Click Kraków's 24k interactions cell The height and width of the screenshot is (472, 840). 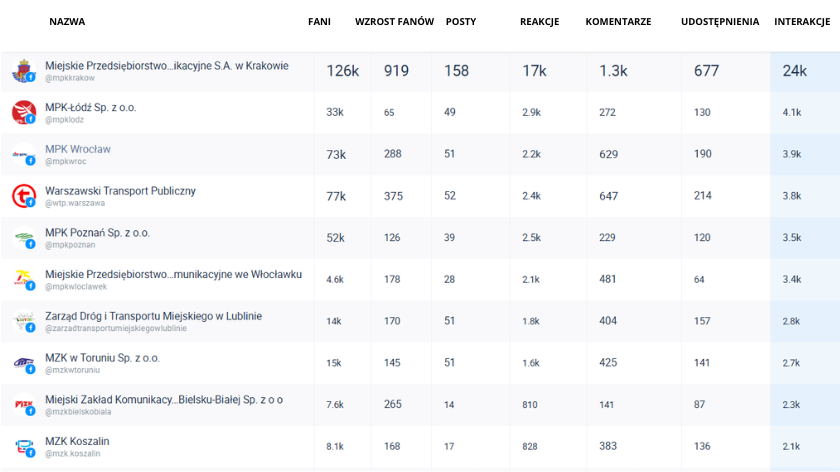click(x=795, y=71)
